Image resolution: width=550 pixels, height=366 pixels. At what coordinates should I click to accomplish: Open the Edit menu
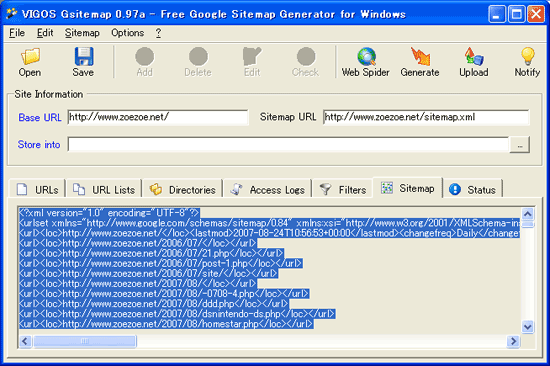(x=45, y=33)
